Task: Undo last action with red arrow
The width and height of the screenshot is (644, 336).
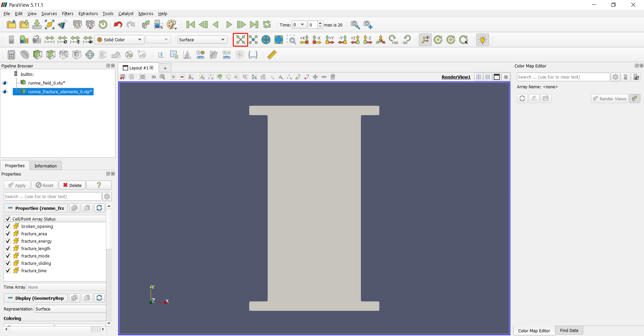Action: point(118,25)
